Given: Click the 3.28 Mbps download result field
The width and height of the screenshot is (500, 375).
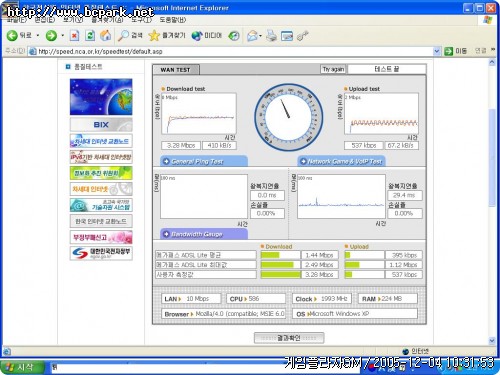Looking at the screenshot, I should (x=181, y=146).
